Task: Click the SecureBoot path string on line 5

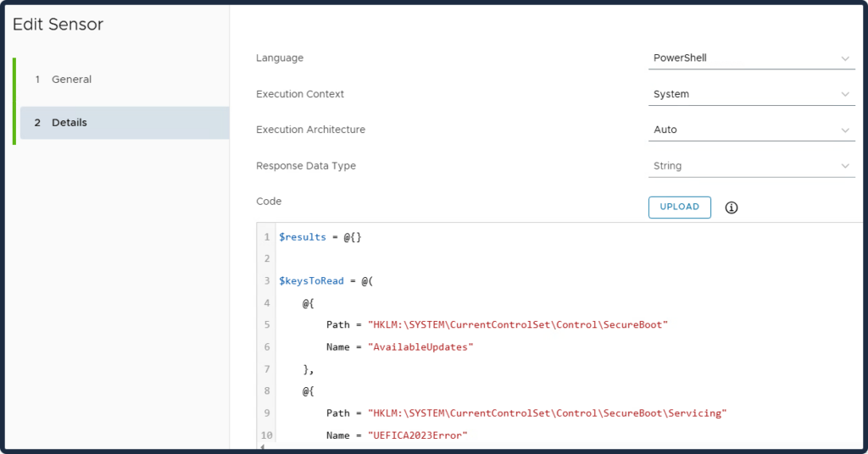Action: click(x=518, y=325)
